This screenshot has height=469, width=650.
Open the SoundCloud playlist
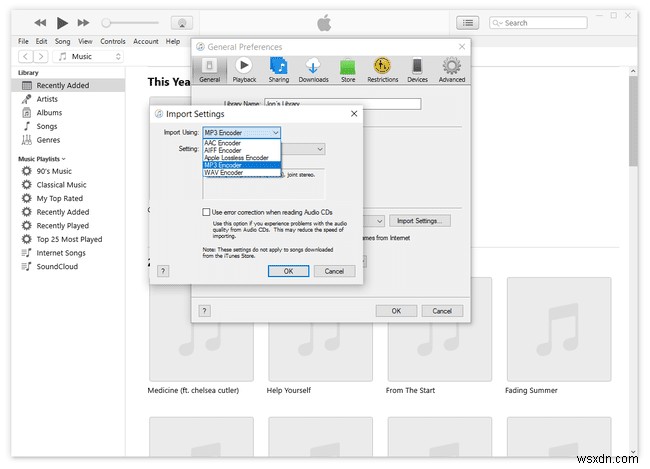click(68, 267)
